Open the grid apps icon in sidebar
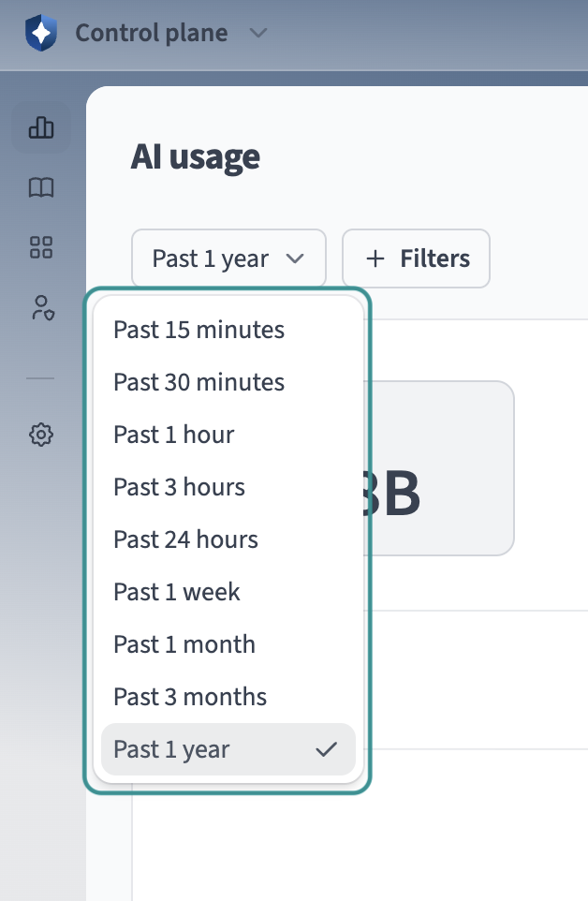 coord(41,247)
